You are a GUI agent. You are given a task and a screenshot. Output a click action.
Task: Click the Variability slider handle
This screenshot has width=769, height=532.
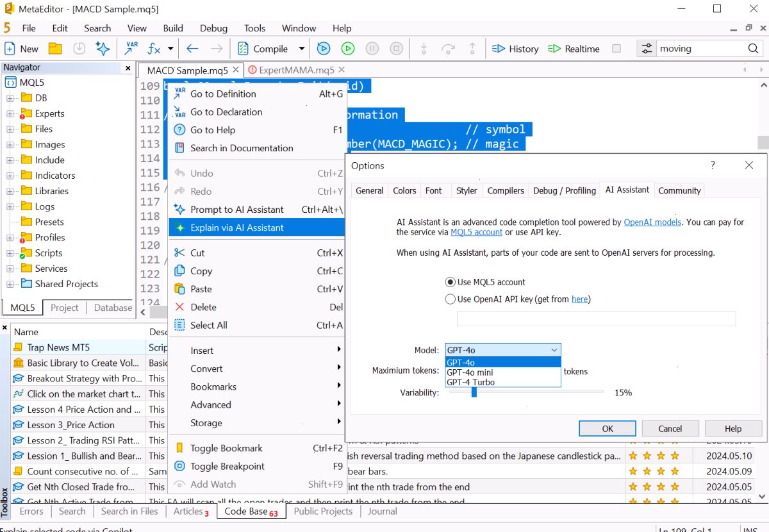[x=474, y=392]
